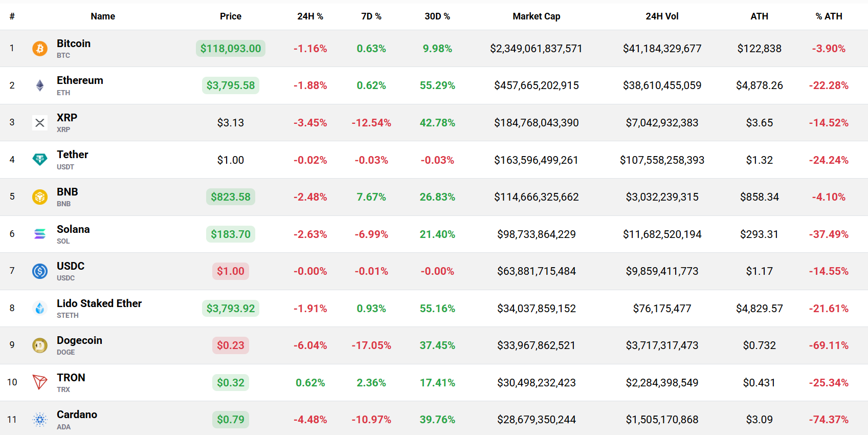The image size is (868, 435).
Task: Click the STETH ticker symbol
Action: [68, 315]
